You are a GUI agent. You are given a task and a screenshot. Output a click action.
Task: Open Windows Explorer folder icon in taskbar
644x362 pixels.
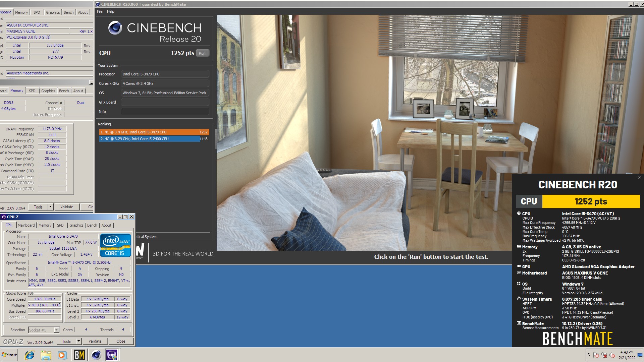(46, 355)
